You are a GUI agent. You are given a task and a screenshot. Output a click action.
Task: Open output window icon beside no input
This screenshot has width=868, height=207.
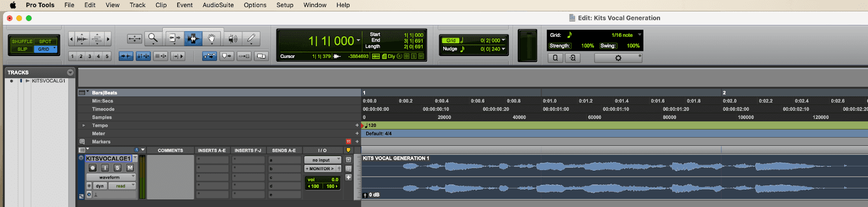pos(348,160)
